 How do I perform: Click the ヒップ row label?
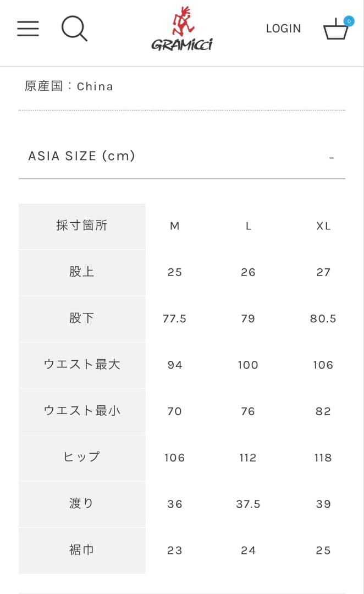pyautogui.click(x=82, y=457)
